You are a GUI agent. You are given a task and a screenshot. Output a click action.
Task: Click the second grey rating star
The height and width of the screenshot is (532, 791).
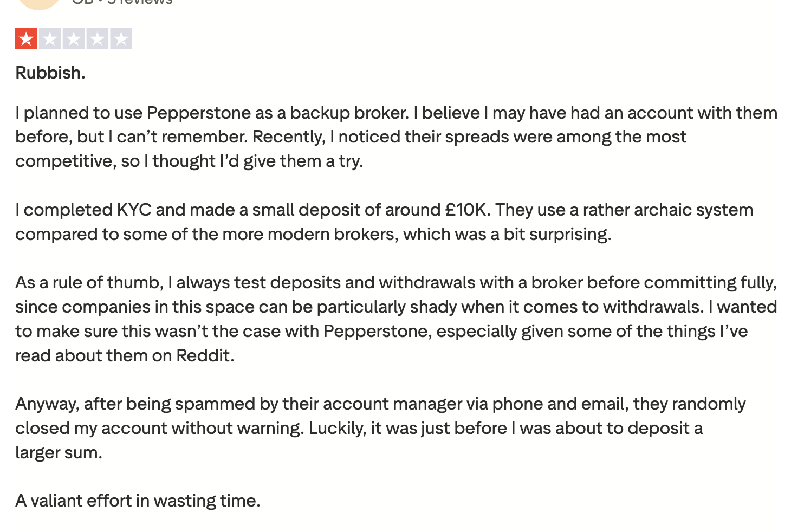coord(50,39)
